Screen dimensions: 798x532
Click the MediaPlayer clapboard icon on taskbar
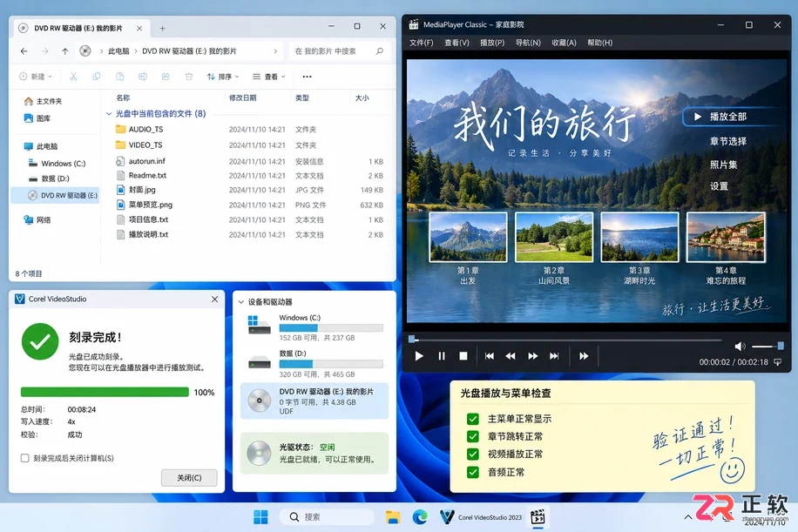tap(538, 516)
